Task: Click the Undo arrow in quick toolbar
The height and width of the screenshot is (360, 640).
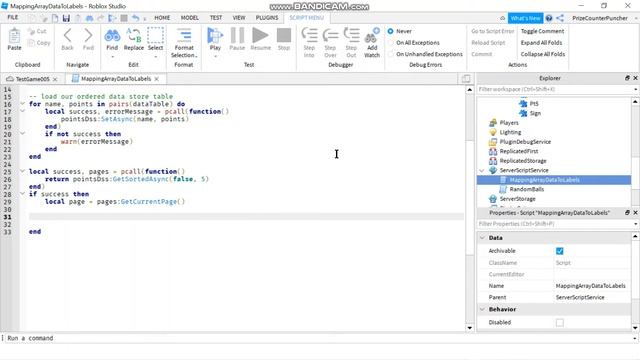Action: pyautogui.click(x=136, y=18)
